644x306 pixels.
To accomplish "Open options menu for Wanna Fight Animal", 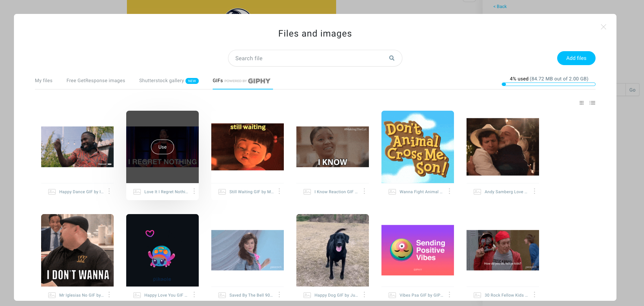I will 449,191.
